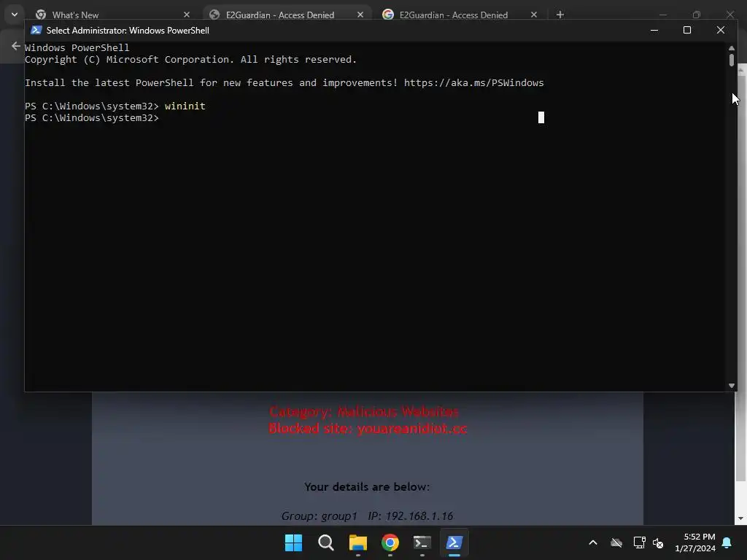The height and width of the screenshot is (560, 747).
Task: Open taskbar Search
Action: (x=326, y=542)
